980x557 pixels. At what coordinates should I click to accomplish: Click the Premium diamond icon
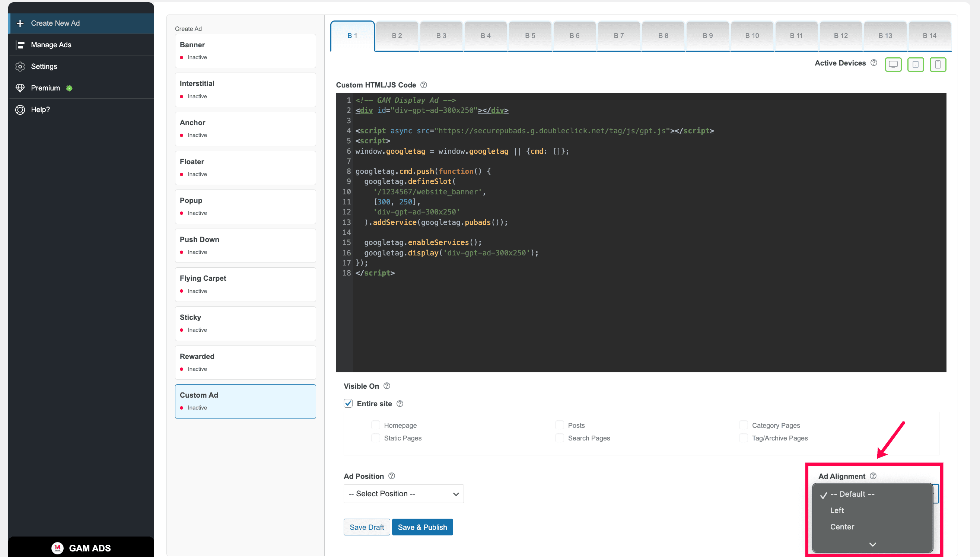point(20,88)
